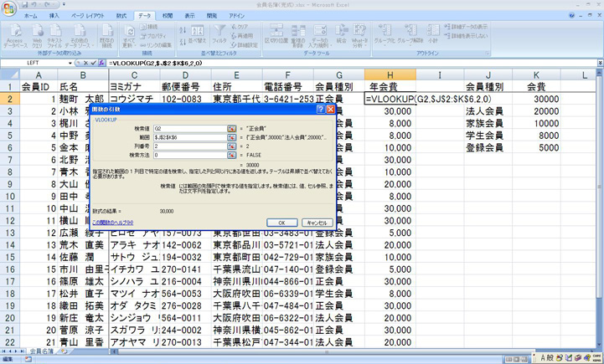Switch to the ホーム ribbon tab
The width and height of the screenshot is (604, 364).
click(x=30, y=16)
